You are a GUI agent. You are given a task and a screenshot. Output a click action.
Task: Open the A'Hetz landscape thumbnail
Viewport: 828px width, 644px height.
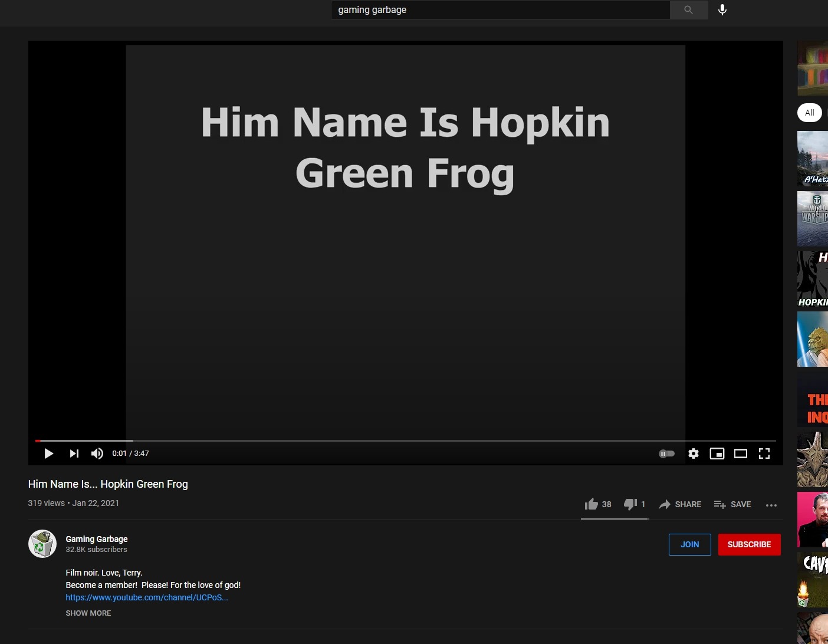click(813, 159)
